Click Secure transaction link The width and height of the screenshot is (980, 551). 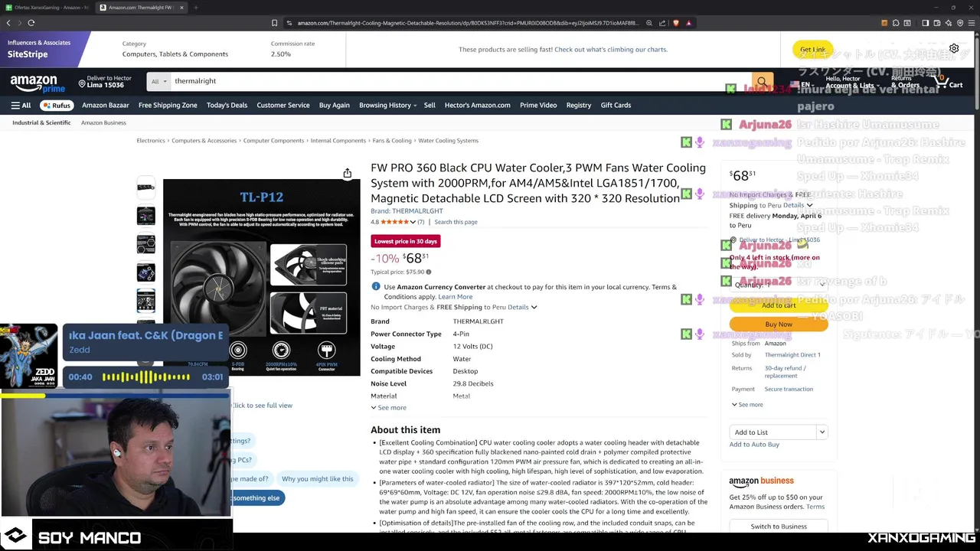tap(789, 389)
